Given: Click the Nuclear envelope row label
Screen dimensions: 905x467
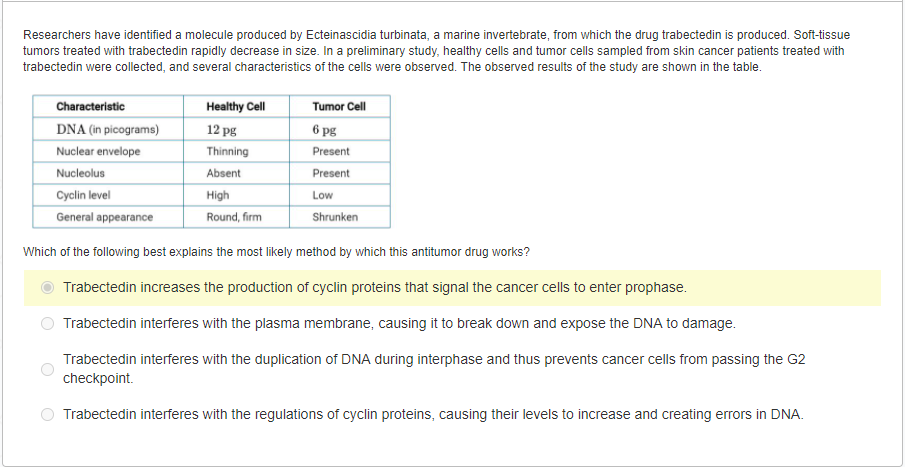Looking at the screenshot, I should [x=98, y=151].
